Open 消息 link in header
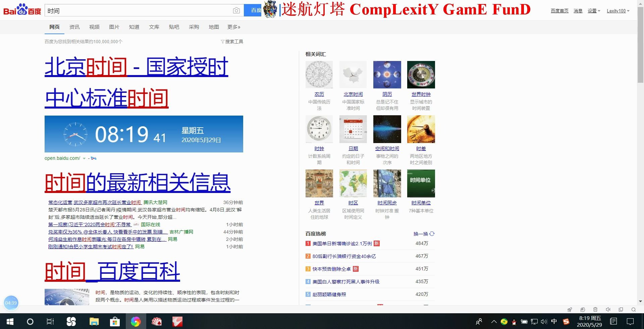The width and height of the screenshot is (644, 329). [x=578, y=11]
